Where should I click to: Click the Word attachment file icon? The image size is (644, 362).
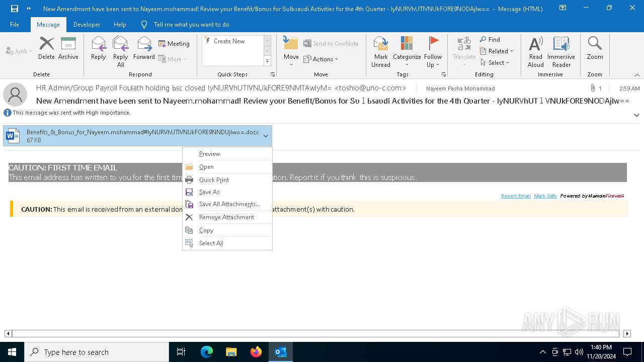[x=13, y=136]
